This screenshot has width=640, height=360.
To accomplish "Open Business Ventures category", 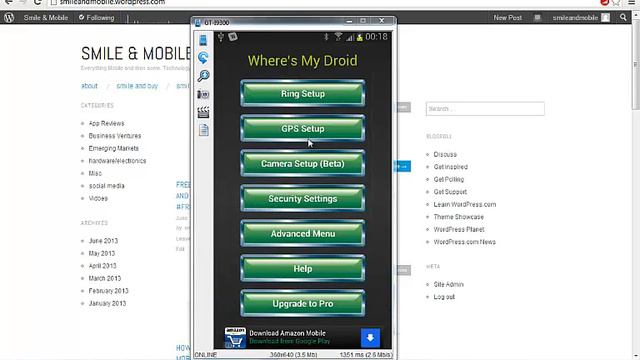I will pos(115,136).
